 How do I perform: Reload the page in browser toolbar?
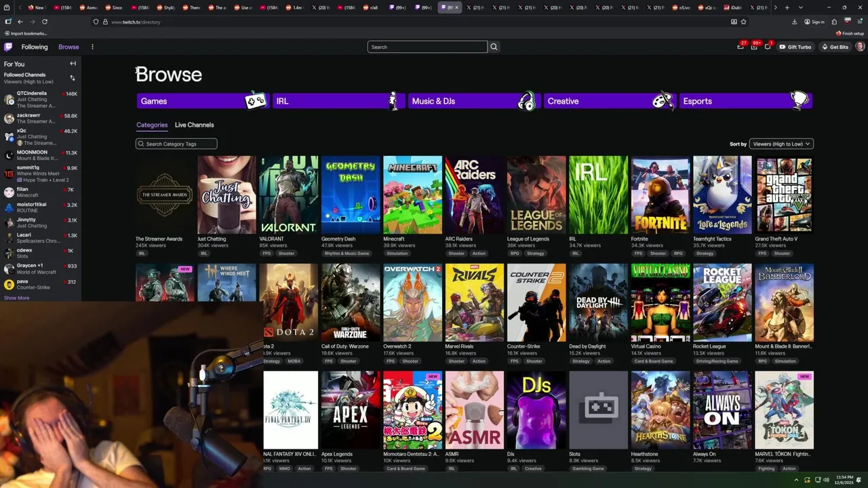pyautogui.click(x=45, y=22)
